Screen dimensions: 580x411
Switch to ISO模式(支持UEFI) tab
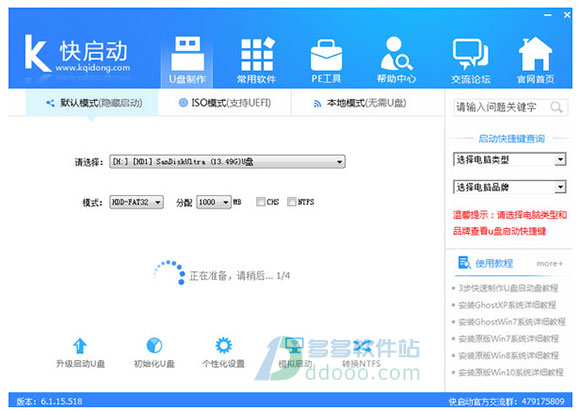point(225,103)
